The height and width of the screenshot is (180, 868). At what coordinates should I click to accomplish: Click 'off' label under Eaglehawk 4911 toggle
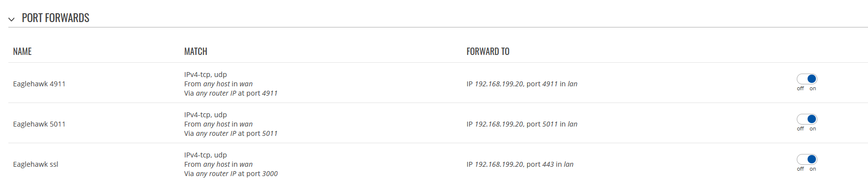(800, 89)
